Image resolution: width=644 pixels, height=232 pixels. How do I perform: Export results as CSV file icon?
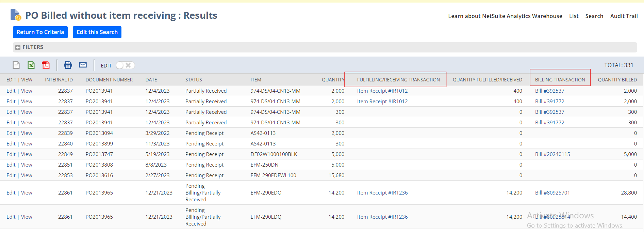click(x=16, y=65)
